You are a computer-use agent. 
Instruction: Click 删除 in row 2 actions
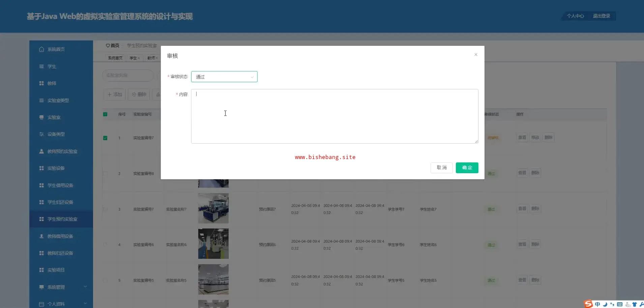[x=535, y=173]
